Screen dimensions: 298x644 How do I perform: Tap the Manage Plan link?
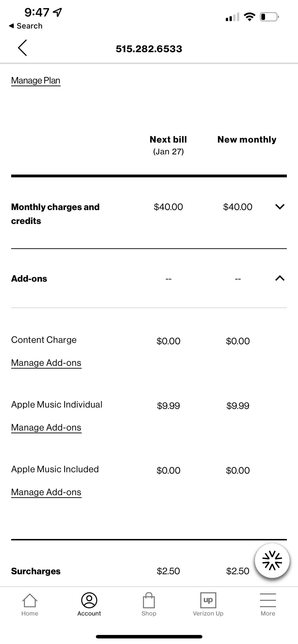(36, 80)
